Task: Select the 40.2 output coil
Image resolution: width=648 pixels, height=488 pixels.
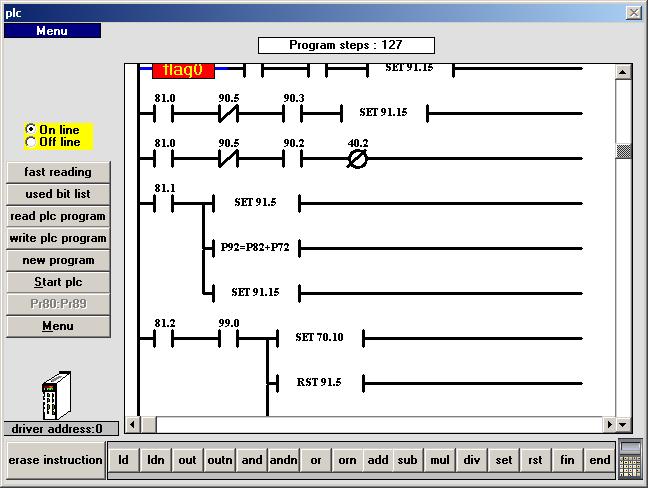Action: 357,159
